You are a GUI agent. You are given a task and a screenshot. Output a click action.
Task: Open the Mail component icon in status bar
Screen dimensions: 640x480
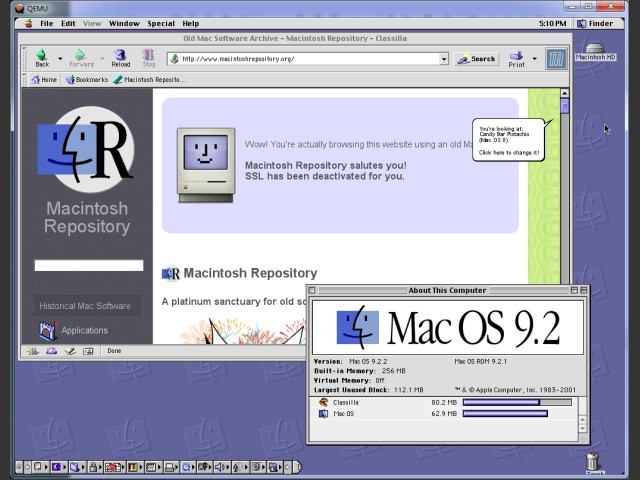pyautogui.click(x=51, y=351)
